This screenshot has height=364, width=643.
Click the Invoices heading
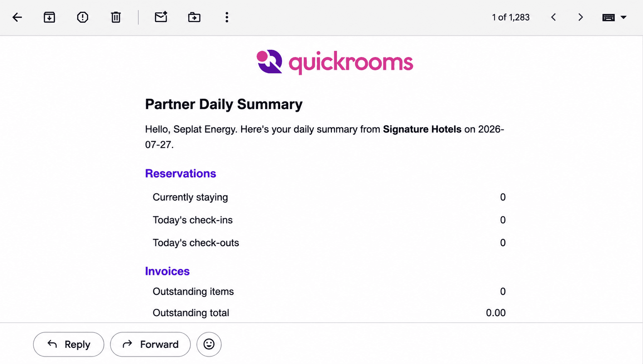(168, 271)
